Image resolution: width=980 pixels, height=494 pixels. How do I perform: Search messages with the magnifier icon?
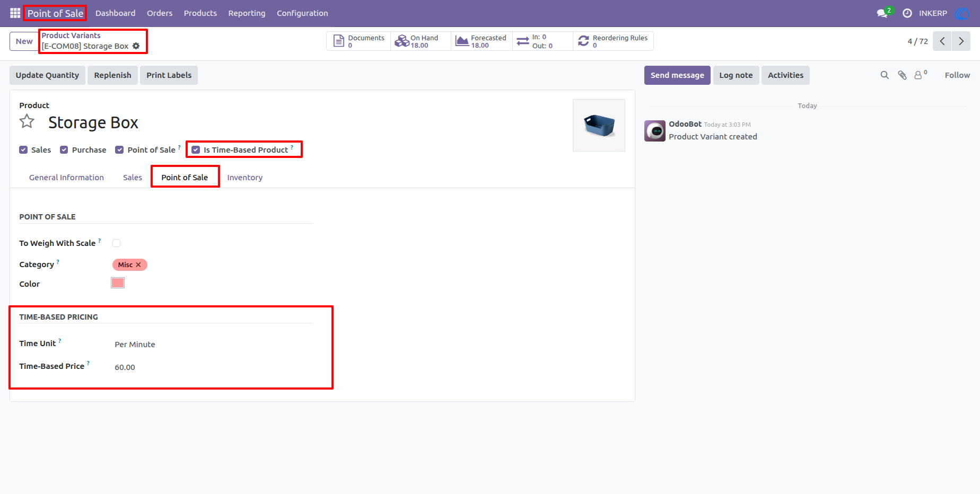(885, 75)
